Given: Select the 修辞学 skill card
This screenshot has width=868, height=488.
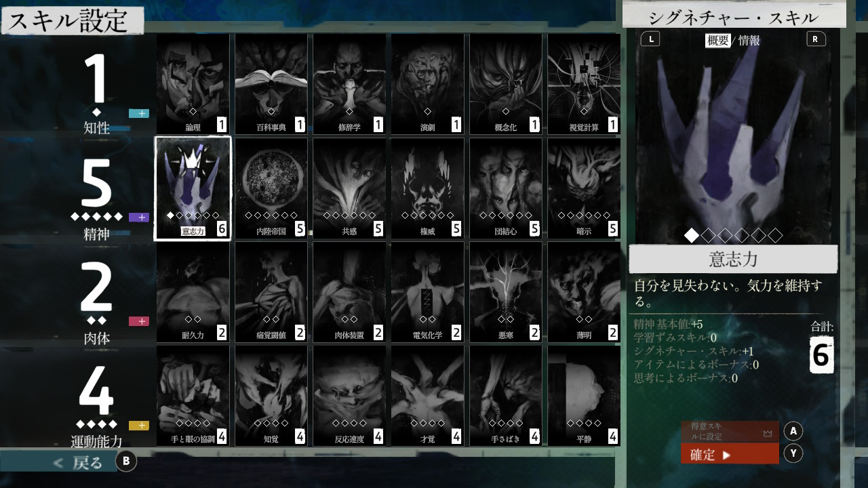Looking at the screenshot, I should tap(349, 84).
